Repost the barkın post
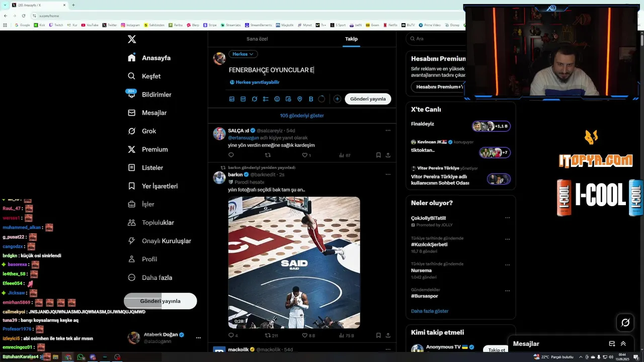 (x=271, y=335)
